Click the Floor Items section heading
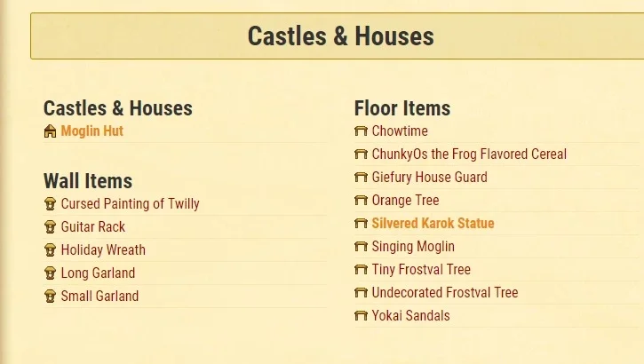This screenshot has width=644, height=364. [x=402, y=108]
